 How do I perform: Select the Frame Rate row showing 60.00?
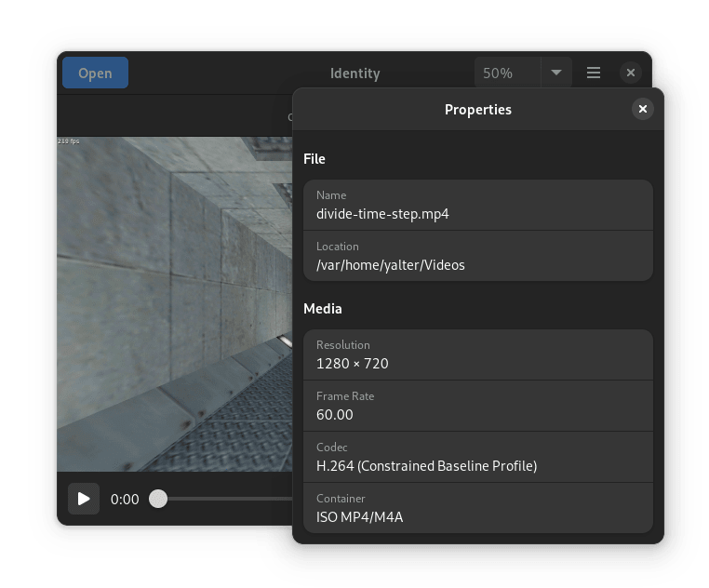click(477, 406)
